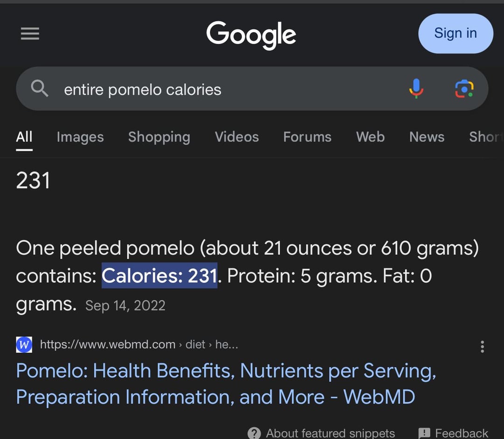This screenshot has height=439, width=504.
Task: Go to the Web results tab
Action: click(370, 137)
